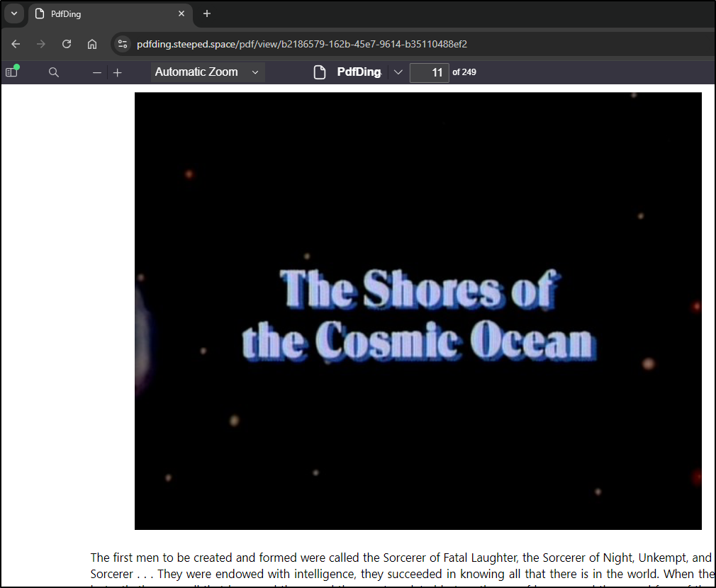The image size is (716, 588).
Task: Select the PdfDing browser tab
Action: [x=111, y=13]
